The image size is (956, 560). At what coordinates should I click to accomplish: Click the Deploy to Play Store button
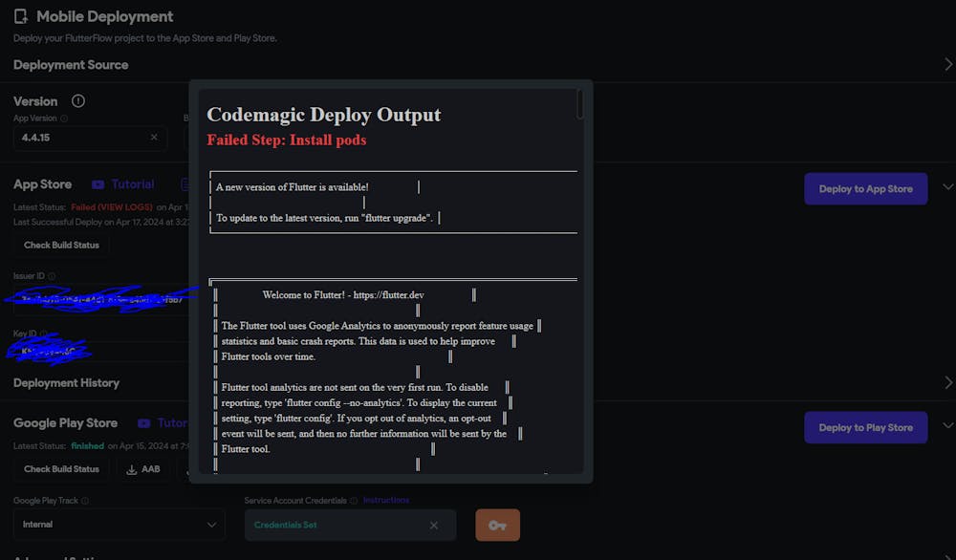[x=866, y=428]
